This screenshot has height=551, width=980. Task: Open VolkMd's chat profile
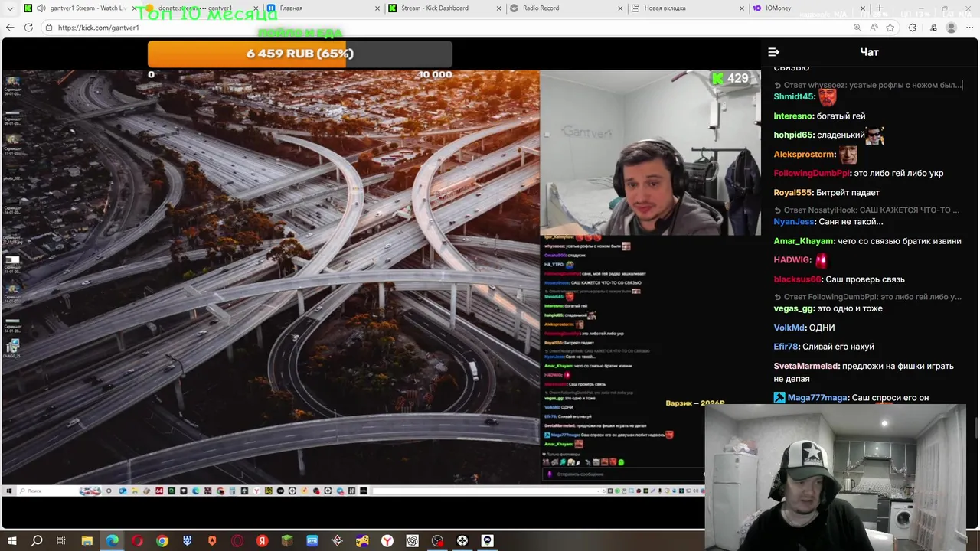click(789, 328)
